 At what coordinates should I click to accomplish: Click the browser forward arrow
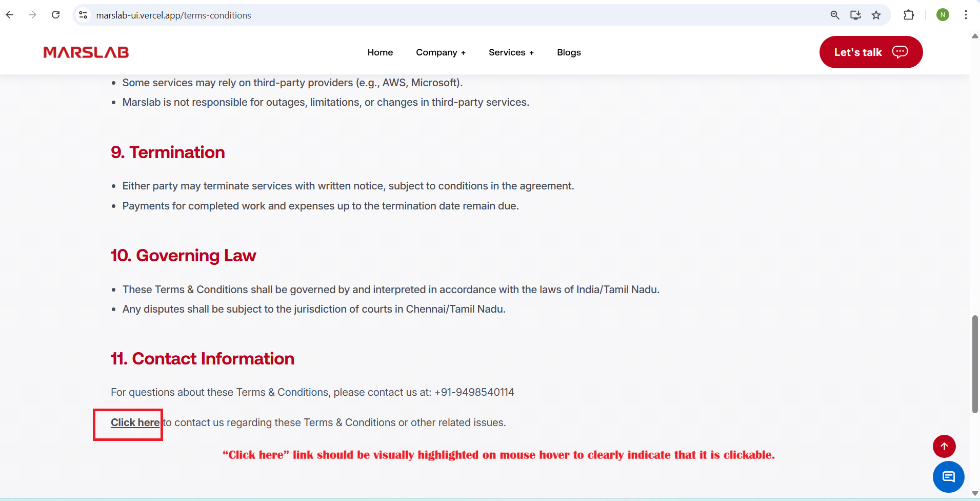(32, 15)
